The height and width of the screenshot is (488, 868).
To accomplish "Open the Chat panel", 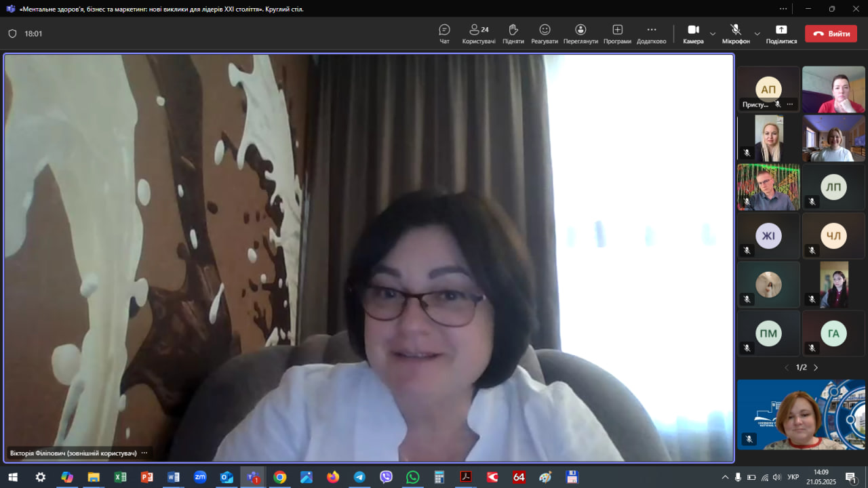I will point(444,34).
